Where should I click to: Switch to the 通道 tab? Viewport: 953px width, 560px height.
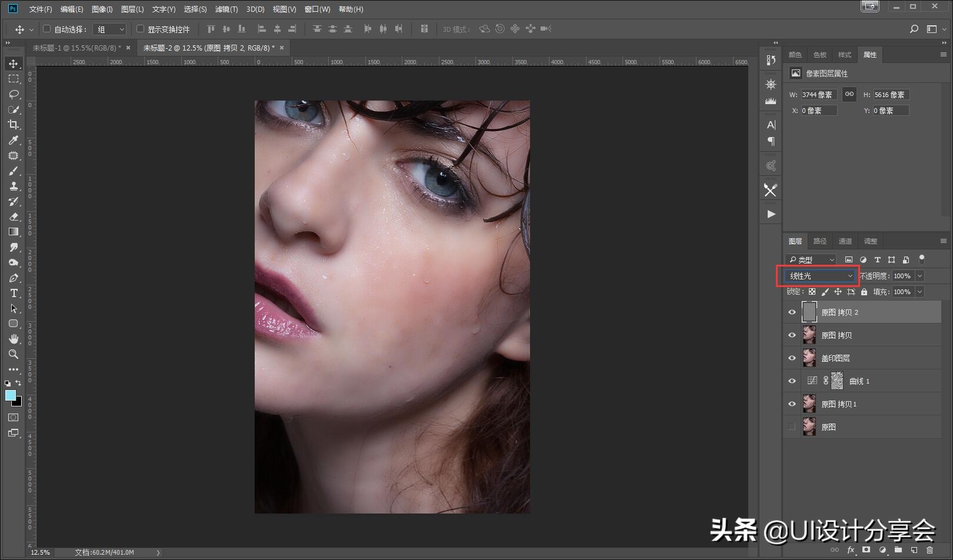coord(845,241)
